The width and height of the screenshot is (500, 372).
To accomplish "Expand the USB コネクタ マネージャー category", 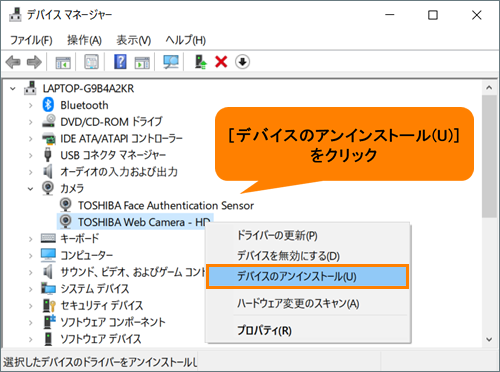I will 31,155.
